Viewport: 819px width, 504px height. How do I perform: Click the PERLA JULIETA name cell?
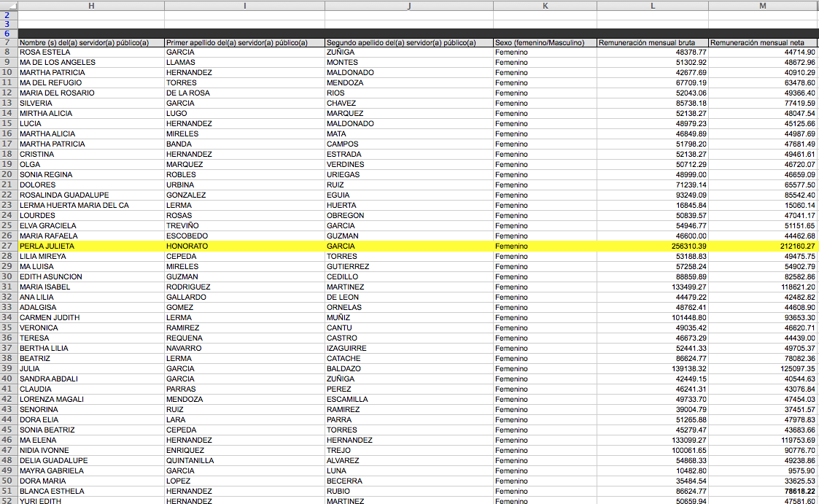click(x=91, y=247)
